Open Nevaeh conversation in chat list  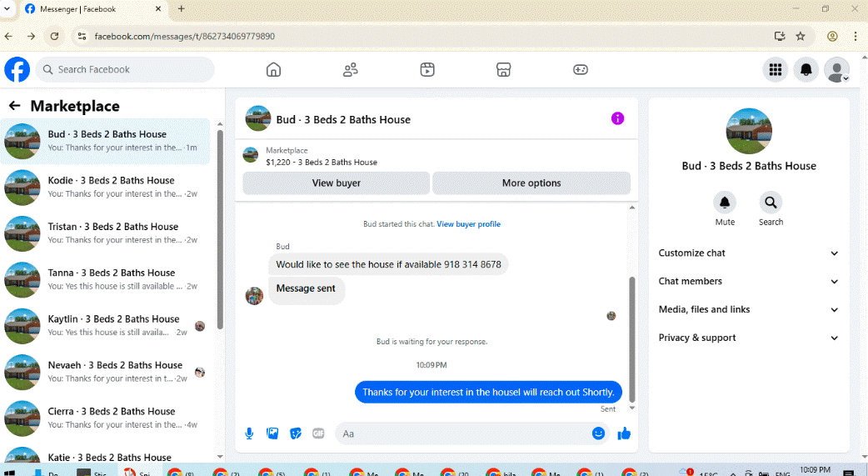(x=105, y=372)
